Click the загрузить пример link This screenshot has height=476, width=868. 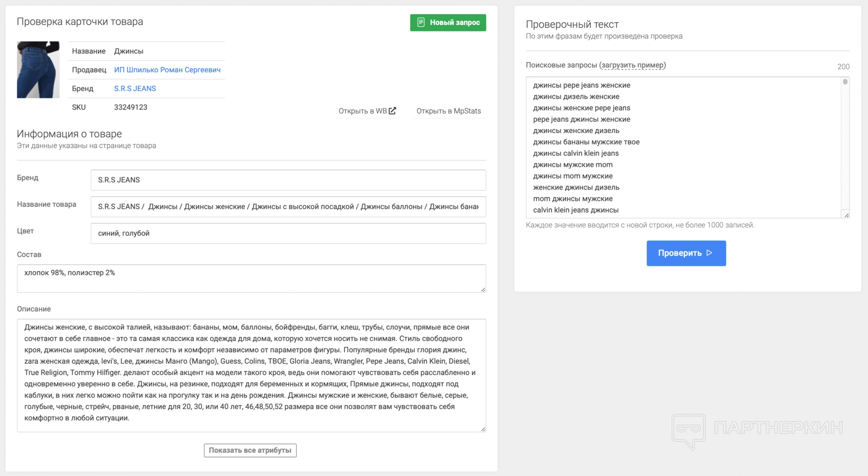[x=633, y=65]
